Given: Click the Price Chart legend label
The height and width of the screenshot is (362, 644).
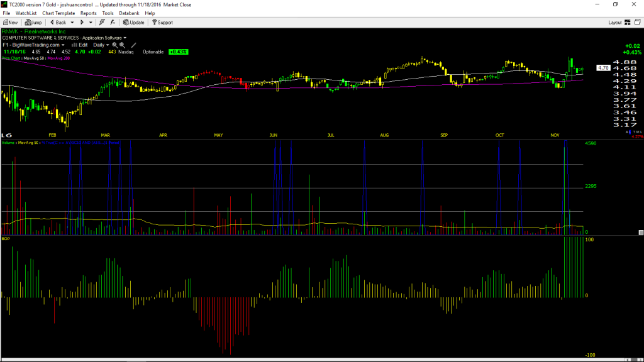Looking at the screenshot, I should coord(11,58).
